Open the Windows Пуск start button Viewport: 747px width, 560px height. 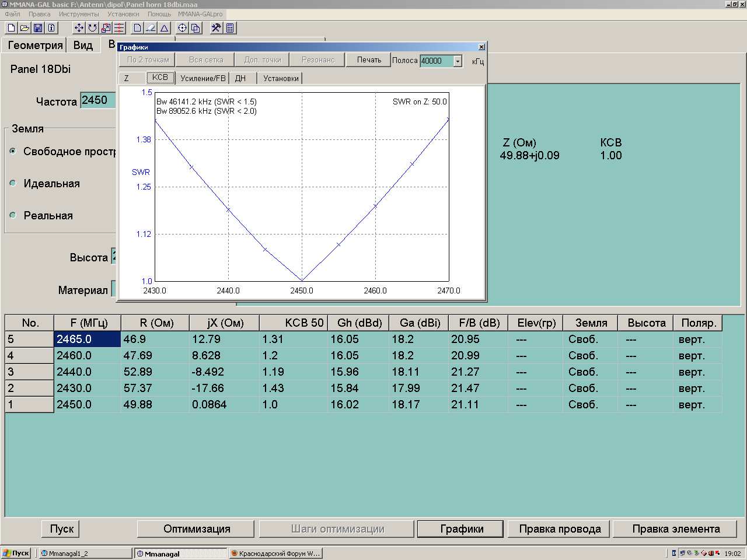[x=16, y=553]
